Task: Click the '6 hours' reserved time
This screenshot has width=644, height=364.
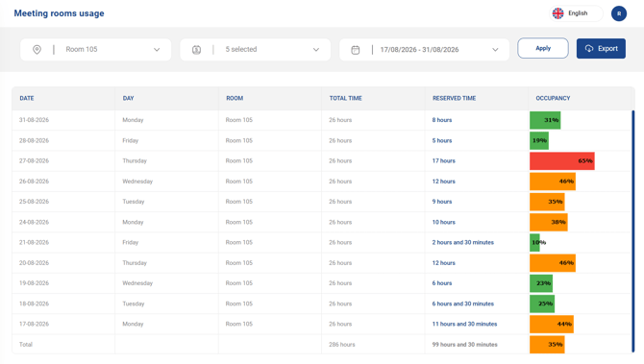Action: pos(441,283)
